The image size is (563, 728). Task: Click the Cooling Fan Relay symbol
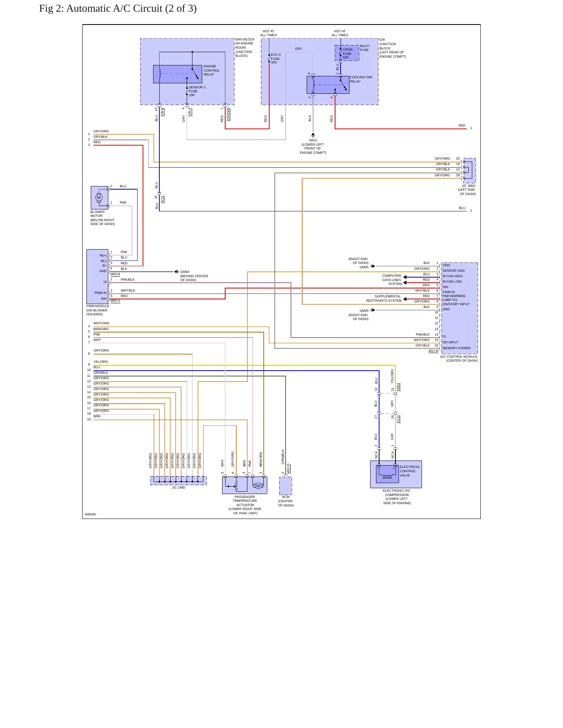(x=328, y=85)
